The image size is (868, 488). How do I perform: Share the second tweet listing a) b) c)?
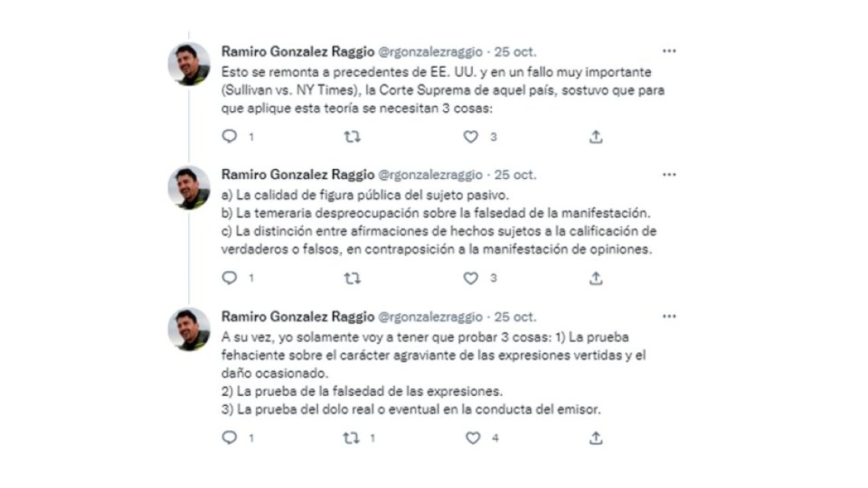(x=596, y=279)
